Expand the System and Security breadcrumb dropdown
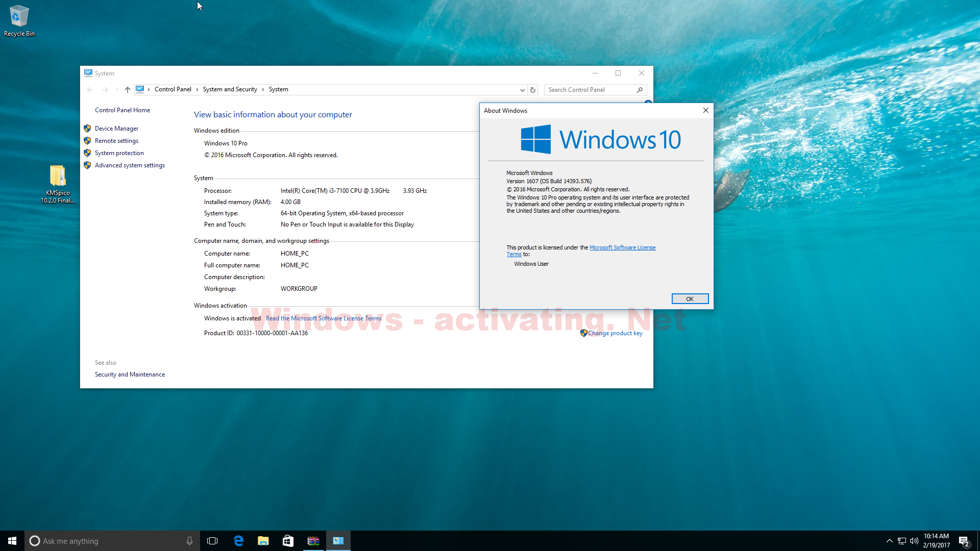 262,89
